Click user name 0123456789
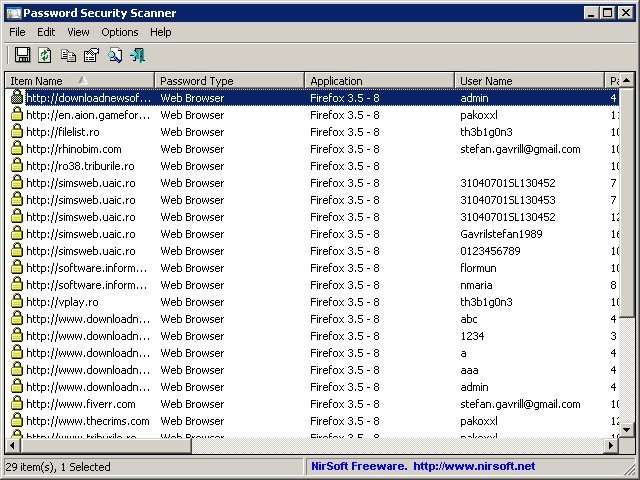640x480 pixels. [x=490, y=251]
